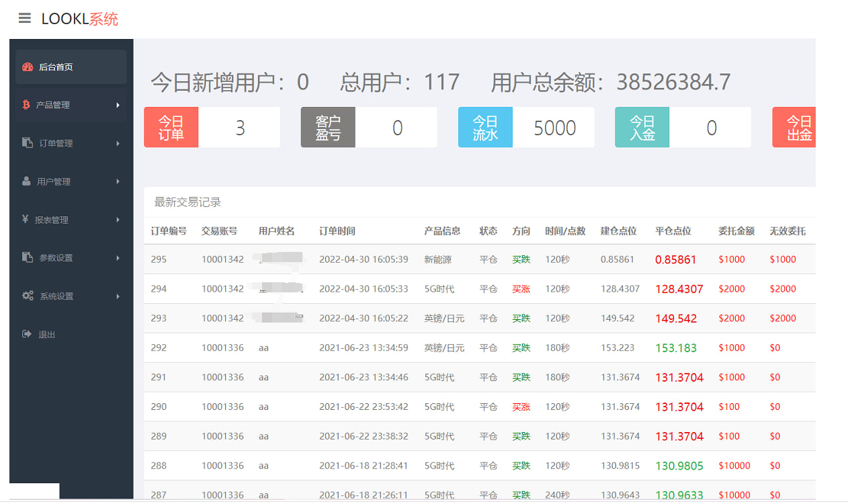Toggle the hamburger menu icon
The image size is (848, 504).
[x=25, y=18]
